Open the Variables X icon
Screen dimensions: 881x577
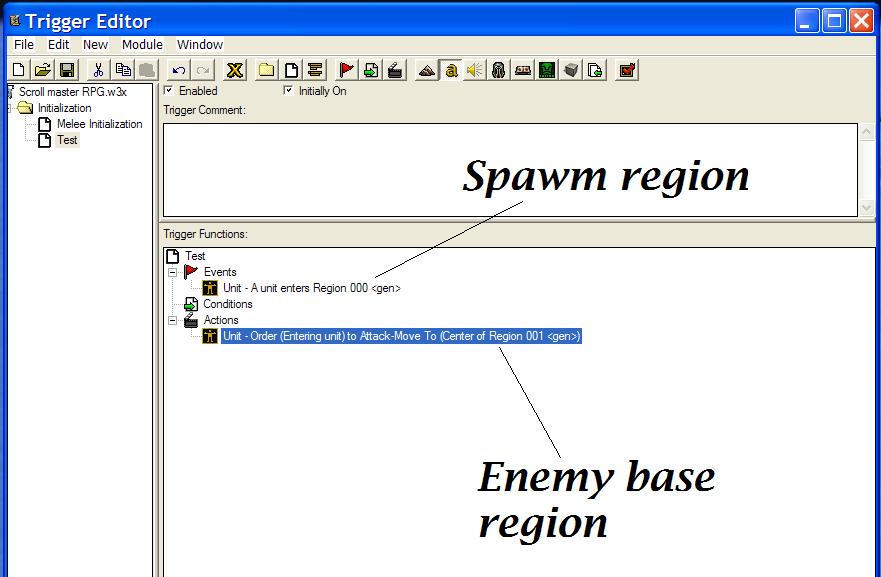tap(234, 70)
